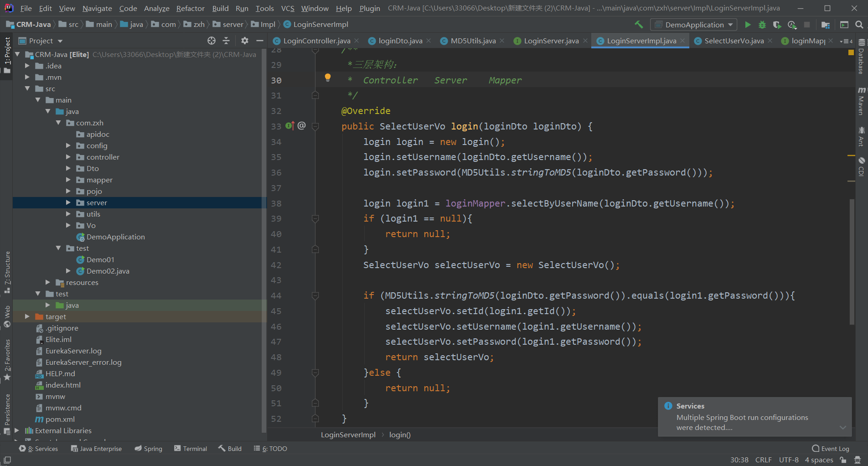The height and width of the screenshot is (466, 868).
Task: Open Project Structure icon in toolbar
Action: (826, 25)
